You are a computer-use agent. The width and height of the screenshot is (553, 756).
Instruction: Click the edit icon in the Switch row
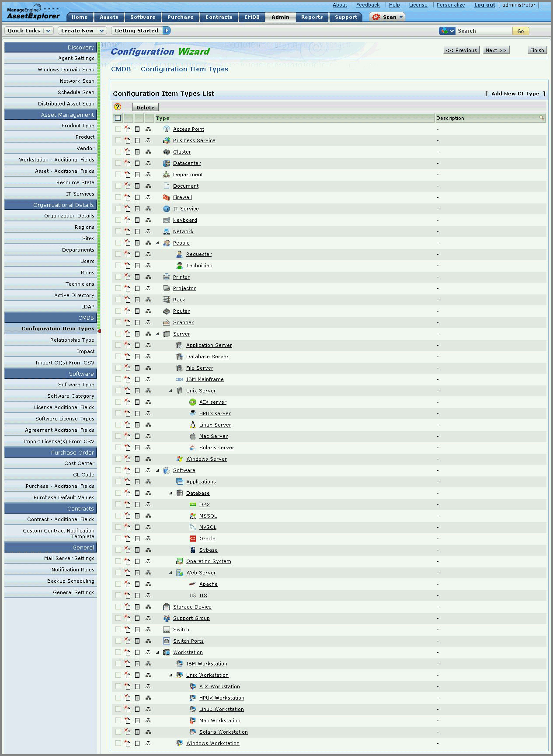click(127, 630)
